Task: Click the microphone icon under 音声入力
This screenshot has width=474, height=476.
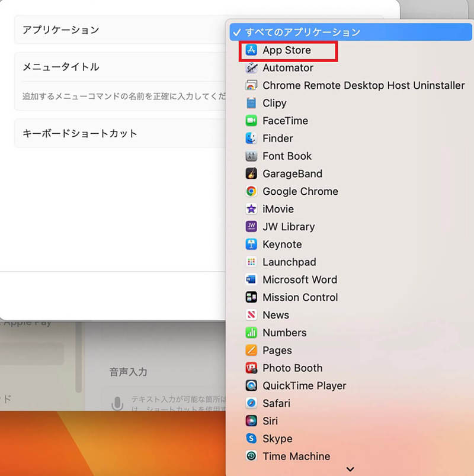Action: tap(117, 403)
